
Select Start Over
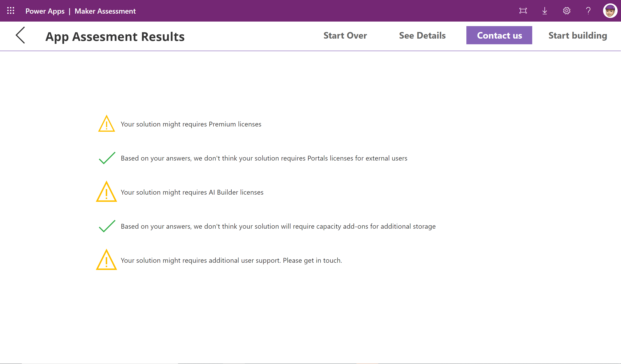(x=345, y=35)
